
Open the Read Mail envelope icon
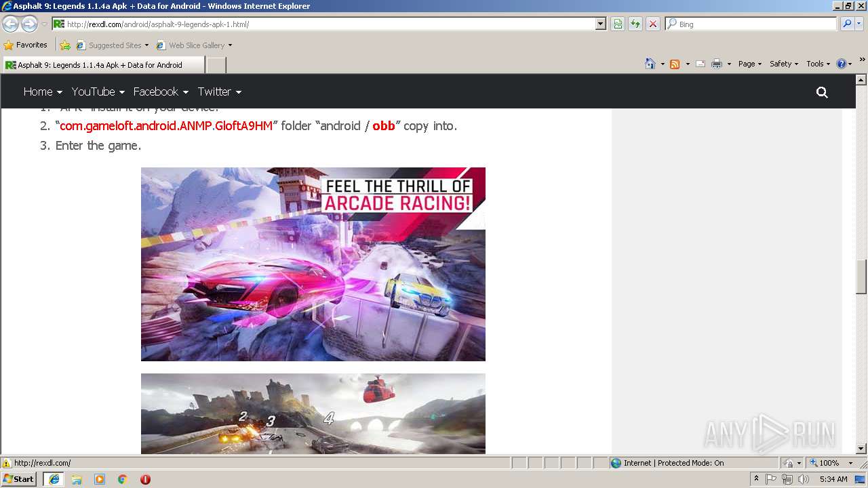700,64
